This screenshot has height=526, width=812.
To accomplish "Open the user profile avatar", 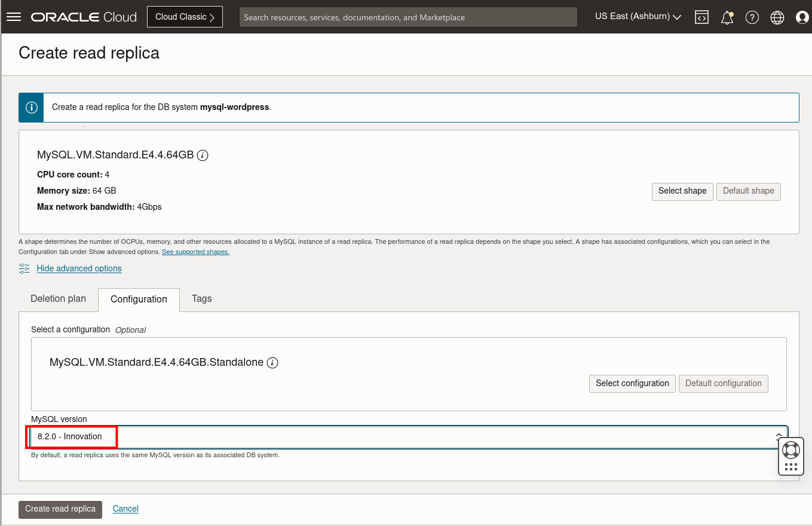I will click(801, 17).
